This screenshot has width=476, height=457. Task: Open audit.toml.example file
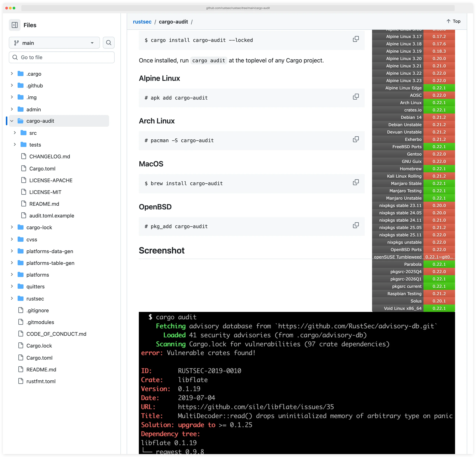52,215
